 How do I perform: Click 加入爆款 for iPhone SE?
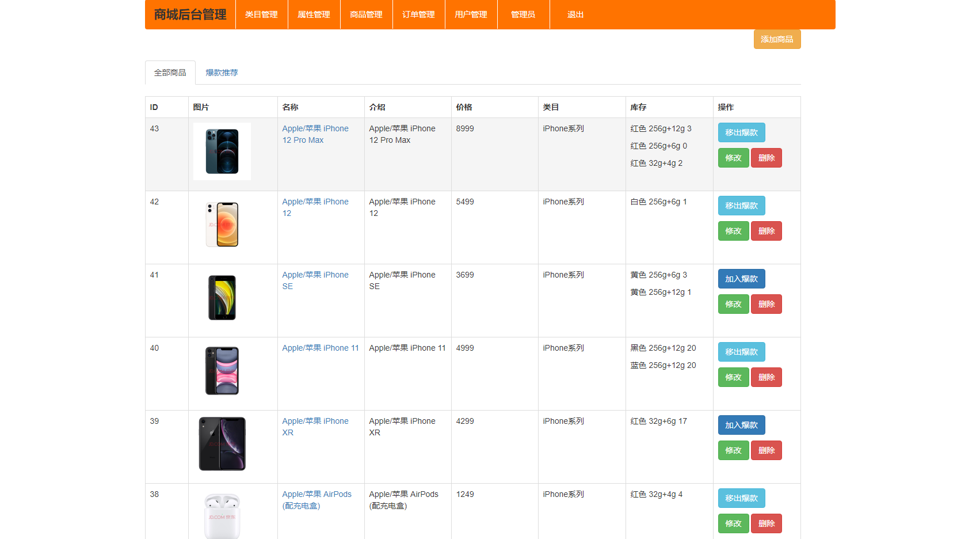tap(741, 279)
